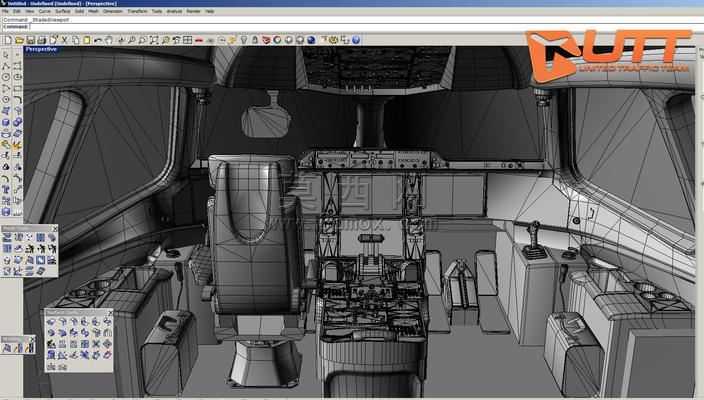Paste from the clipboard icon
704x400 pixels.
coord(87,40)
